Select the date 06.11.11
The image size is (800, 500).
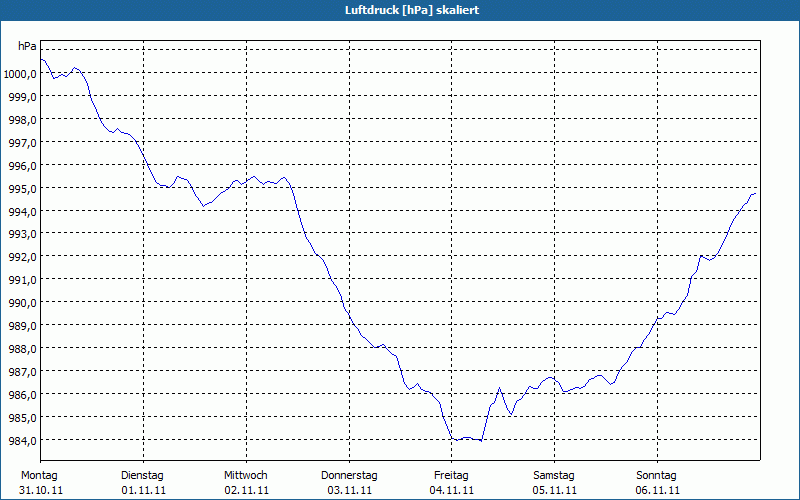pyautogui.click(x=657, y=491)
